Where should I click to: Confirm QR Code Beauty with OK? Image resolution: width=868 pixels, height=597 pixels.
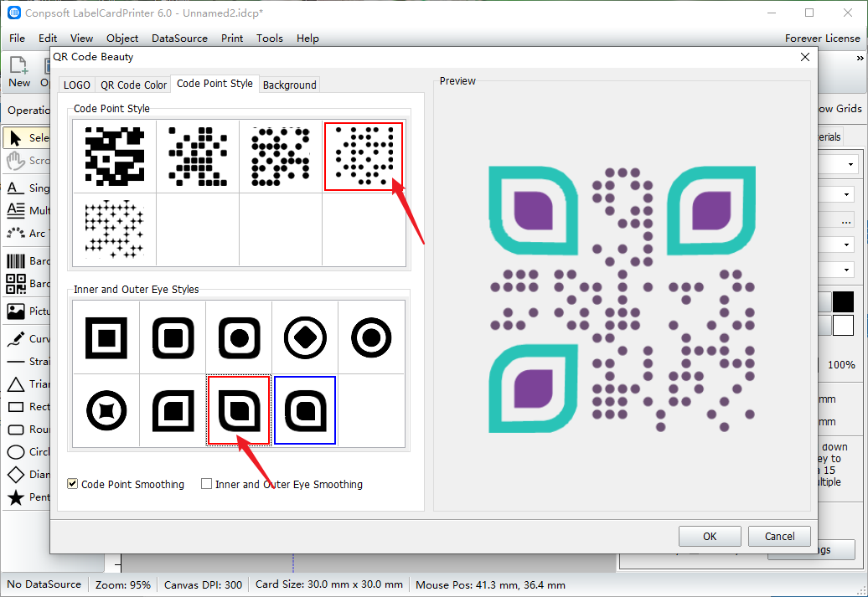pyautogui.click(x=710, y=536)
